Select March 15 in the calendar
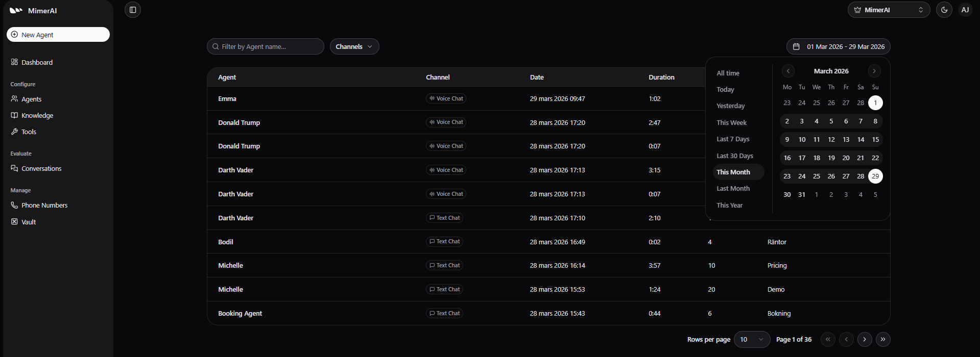980x357 pixels. (x=875, y=140)
